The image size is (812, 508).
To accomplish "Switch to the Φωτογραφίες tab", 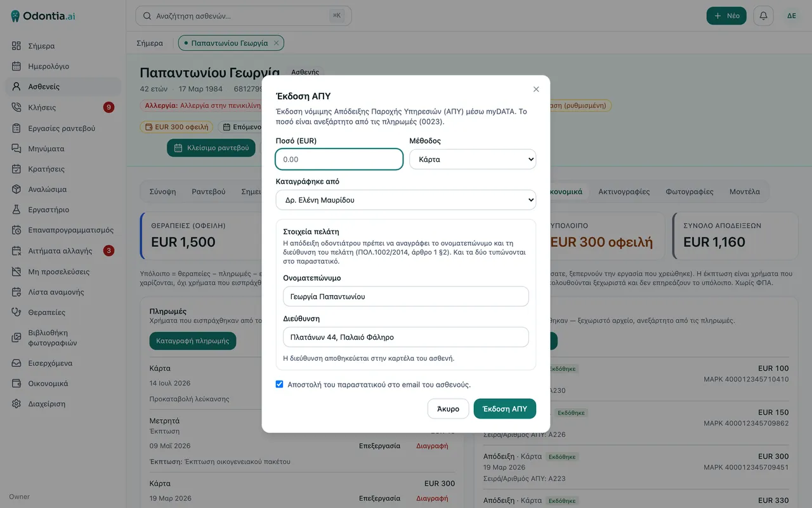I will pyautogui.click(x=689, y=191).
